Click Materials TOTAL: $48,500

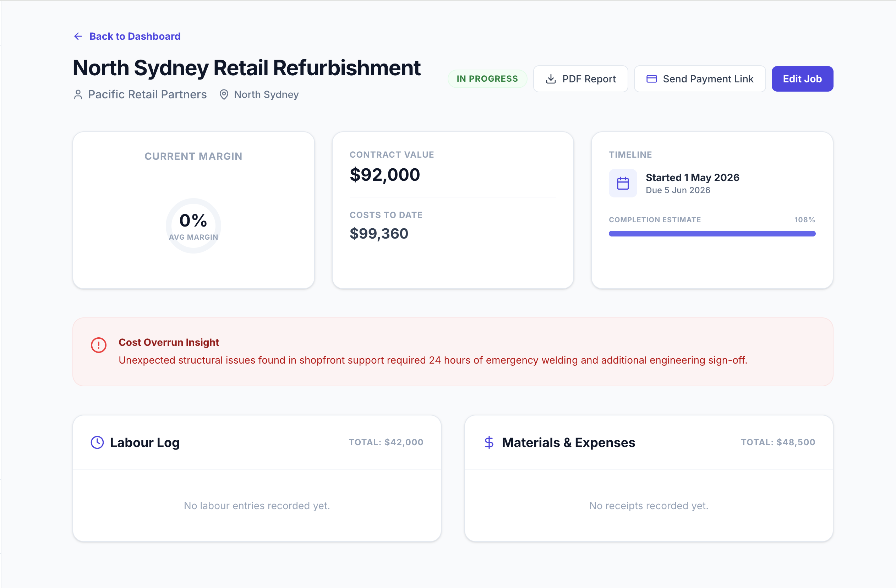point(778,442)
